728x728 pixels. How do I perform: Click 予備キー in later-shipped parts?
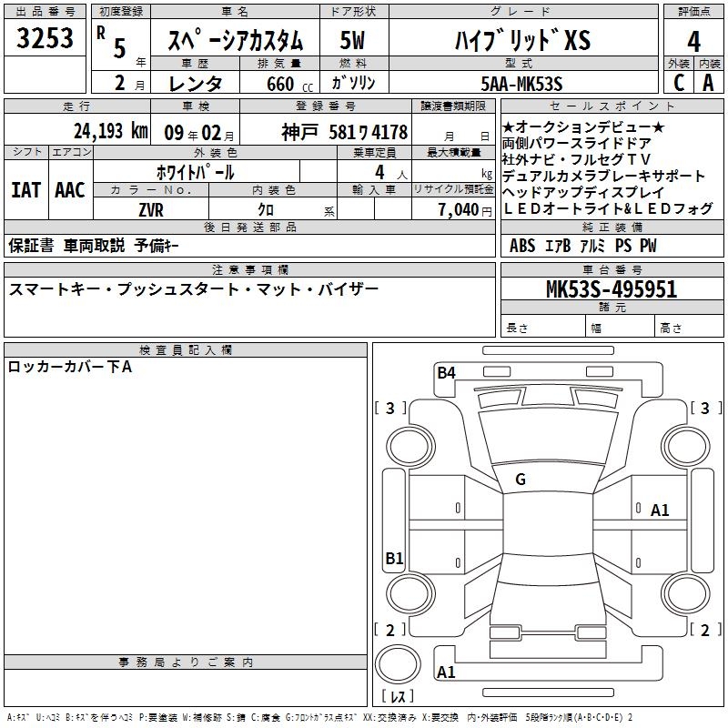157,246
